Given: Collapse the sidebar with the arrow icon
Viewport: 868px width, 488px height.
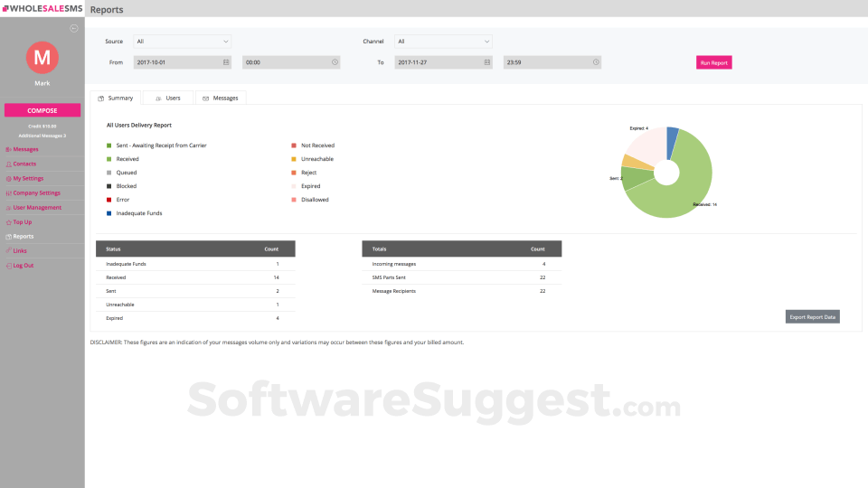Looking at the screenshot, I should click(74, 28).
